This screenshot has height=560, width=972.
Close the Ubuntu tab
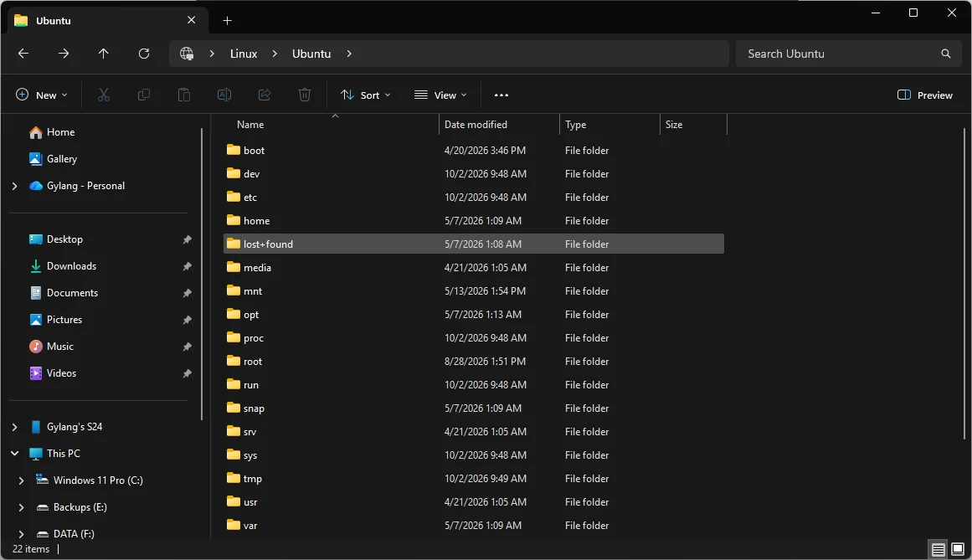[x=191, y=20]
